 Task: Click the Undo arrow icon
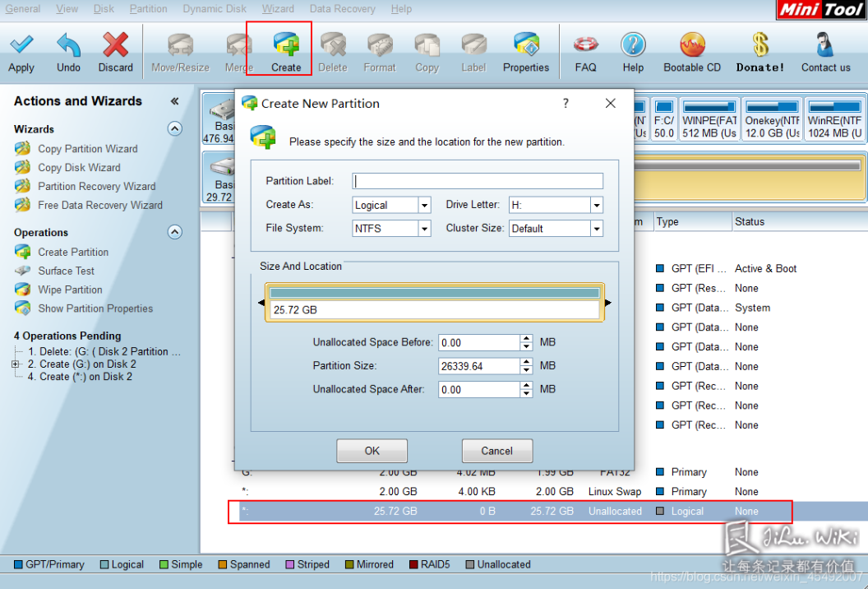pos(69,45)
